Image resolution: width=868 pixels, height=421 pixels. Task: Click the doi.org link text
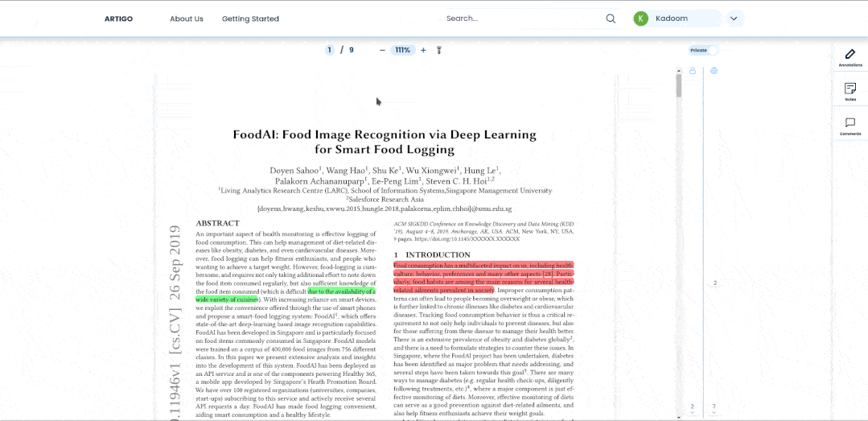coord(467,239)
